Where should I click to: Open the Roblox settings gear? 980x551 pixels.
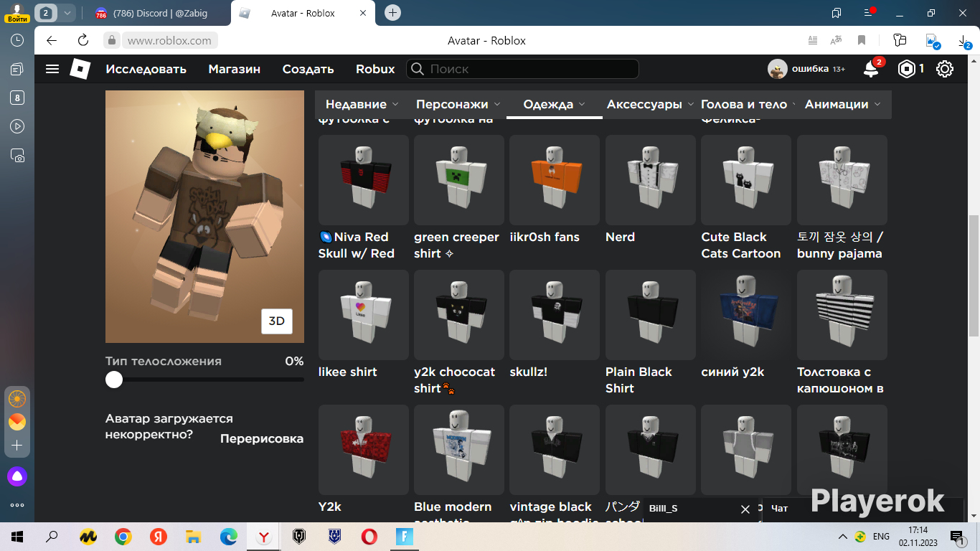tap(945, 69)
